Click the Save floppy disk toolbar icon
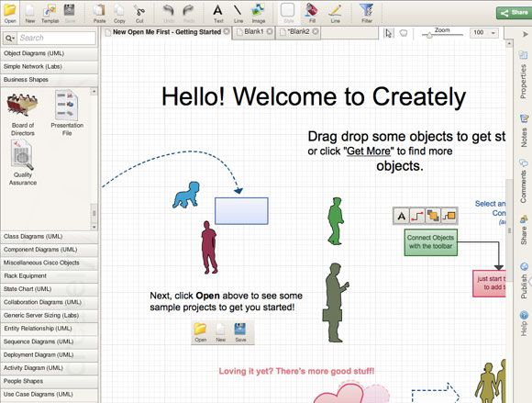The height and width of the screenshot is (403, 532). [70, 13]
